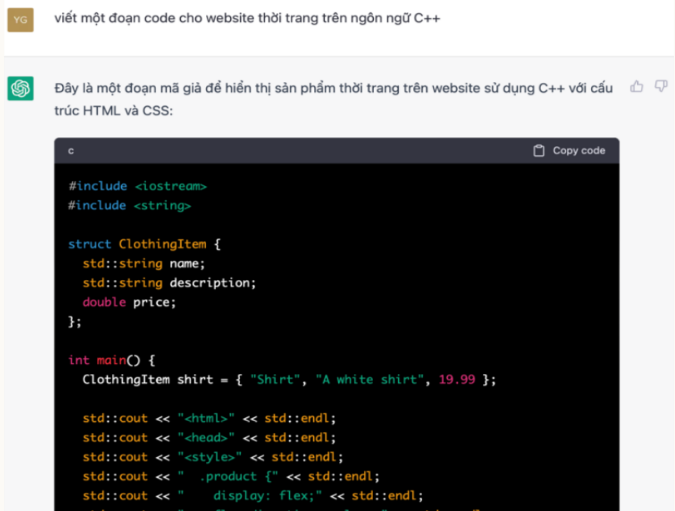Image resolution: width=675 pixels, height=511 pixels.
Task: Click the code line printing 'display: flex;'
Action: point(254,495)
